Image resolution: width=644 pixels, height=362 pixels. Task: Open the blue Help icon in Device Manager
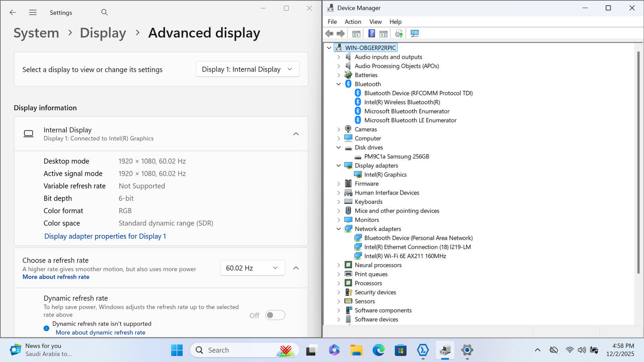pos(372,33)
